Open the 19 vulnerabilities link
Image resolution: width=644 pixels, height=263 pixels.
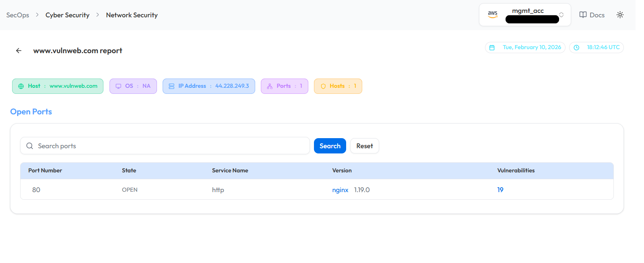[500, 190]
